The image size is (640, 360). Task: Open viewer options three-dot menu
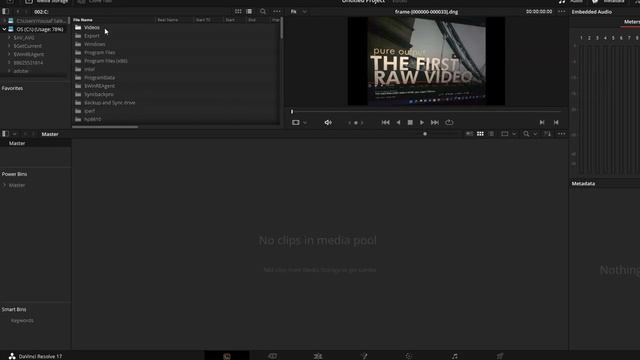(562, 11)
